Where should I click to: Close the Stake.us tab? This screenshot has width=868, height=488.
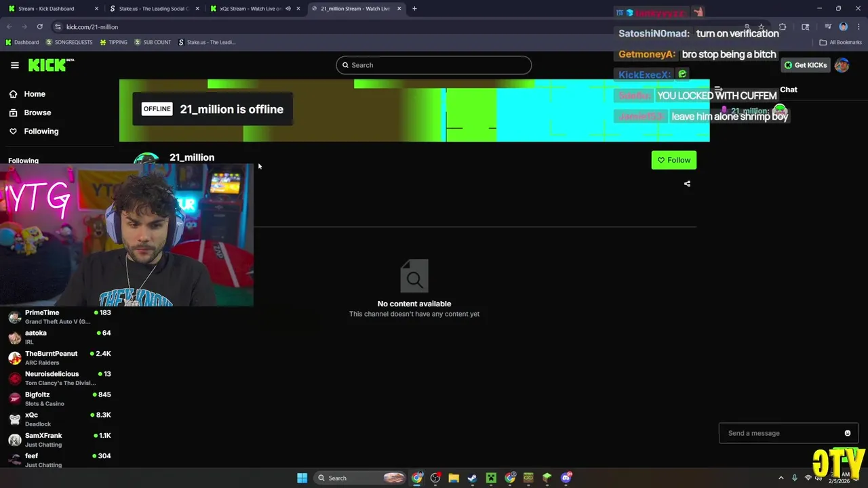(197, 9)
